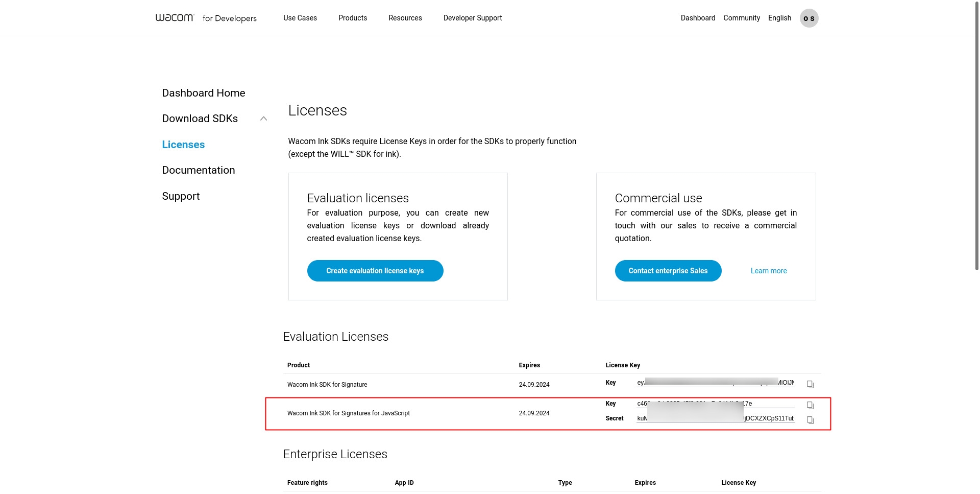The width and height of the screenshot is (980, 494).
Task: Copy the JavaScript SDK Secret value
Action: click(x=810, y=420)
